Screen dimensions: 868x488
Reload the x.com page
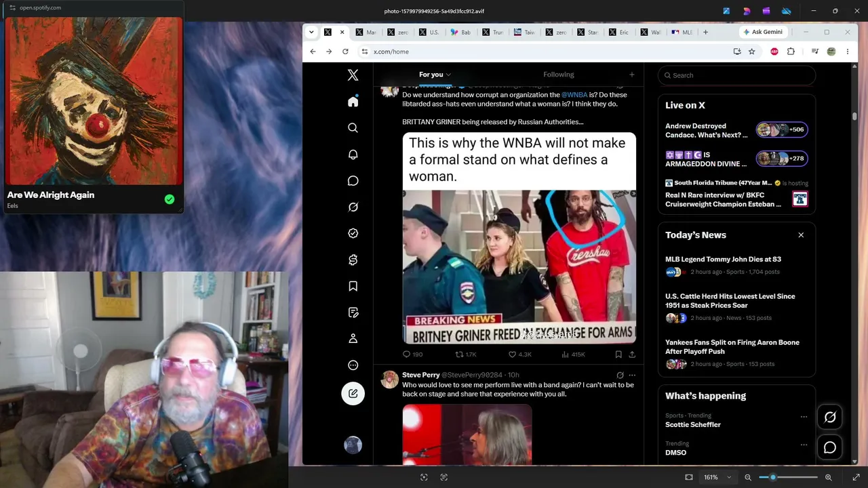point(345,52)
